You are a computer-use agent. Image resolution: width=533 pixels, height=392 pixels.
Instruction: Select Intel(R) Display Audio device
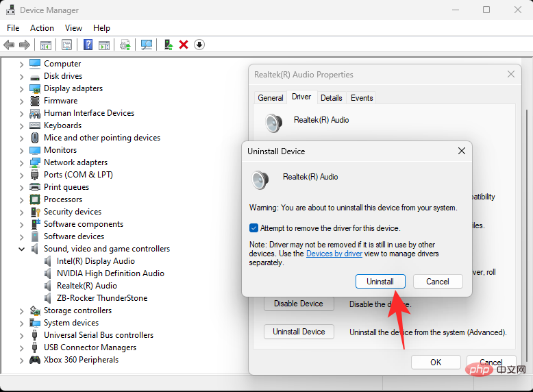point(95,261)
